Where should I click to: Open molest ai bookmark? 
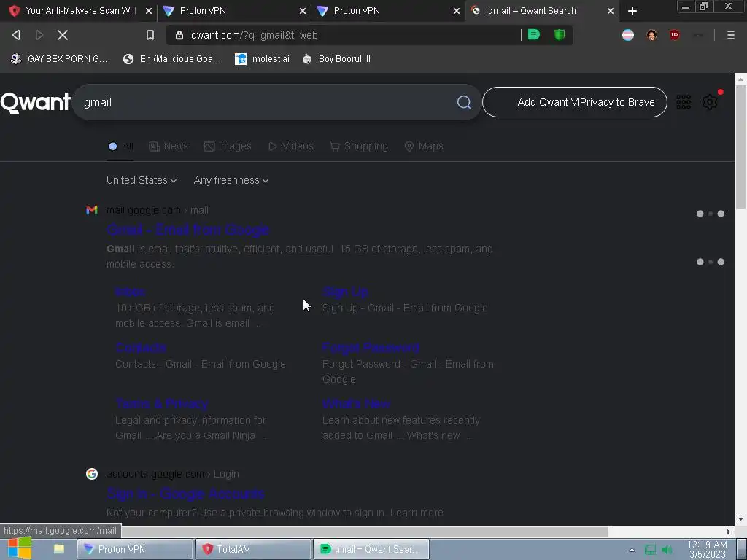(262, 58)
